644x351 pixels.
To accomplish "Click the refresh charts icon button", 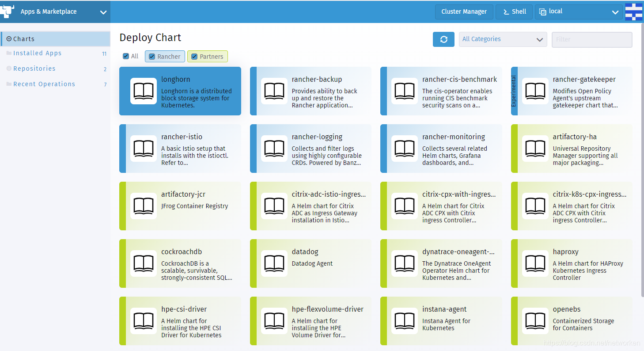I will (444, 39).
